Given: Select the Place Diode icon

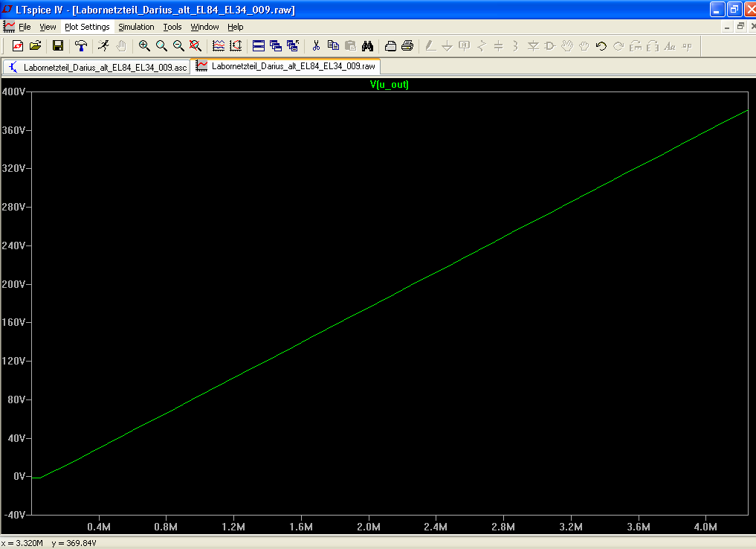Looking at the screenshot, I should pyautogui.click(x=533, y=46).
